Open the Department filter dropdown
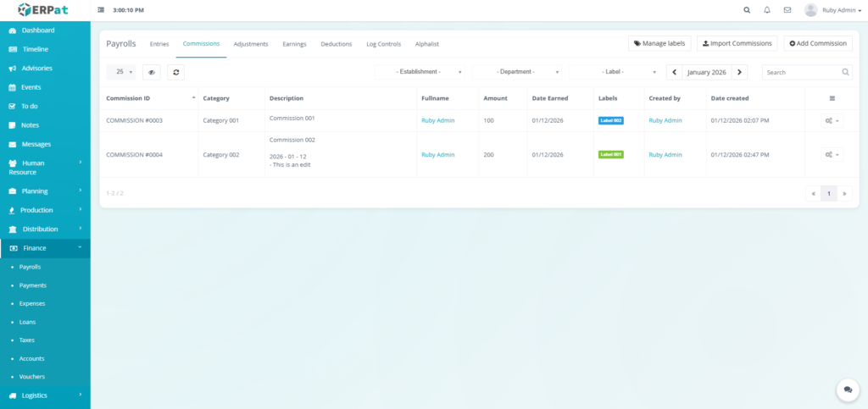Image resolution: width=868 pixels, height=409 pixels. click(518, 73)
